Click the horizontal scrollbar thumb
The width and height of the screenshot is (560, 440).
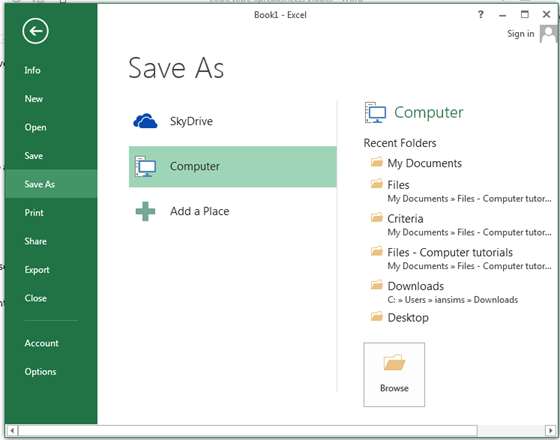click(x=248, y=430)
